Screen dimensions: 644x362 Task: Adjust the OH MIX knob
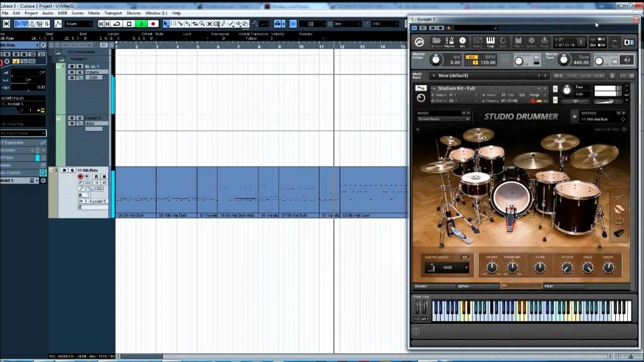coord(492,267)
